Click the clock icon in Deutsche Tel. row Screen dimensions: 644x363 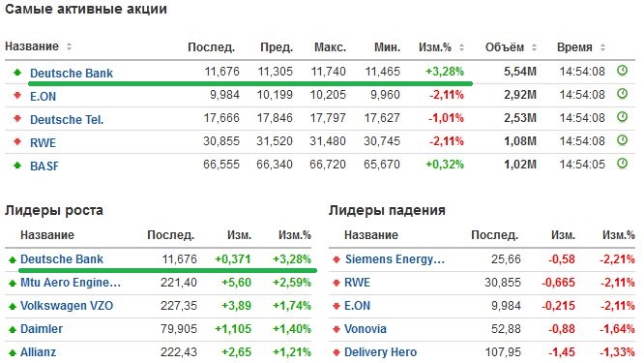click(x=622, y=117)
